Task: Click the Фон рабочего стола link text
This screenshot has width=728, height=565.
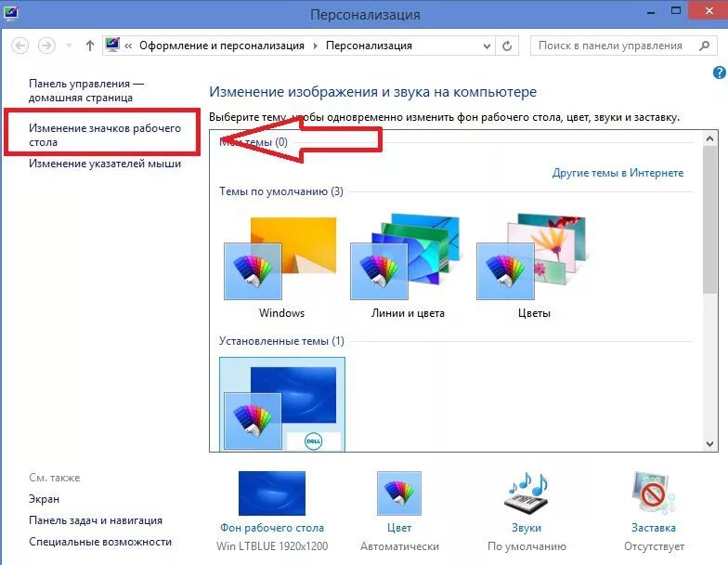Action: point(272,528)
